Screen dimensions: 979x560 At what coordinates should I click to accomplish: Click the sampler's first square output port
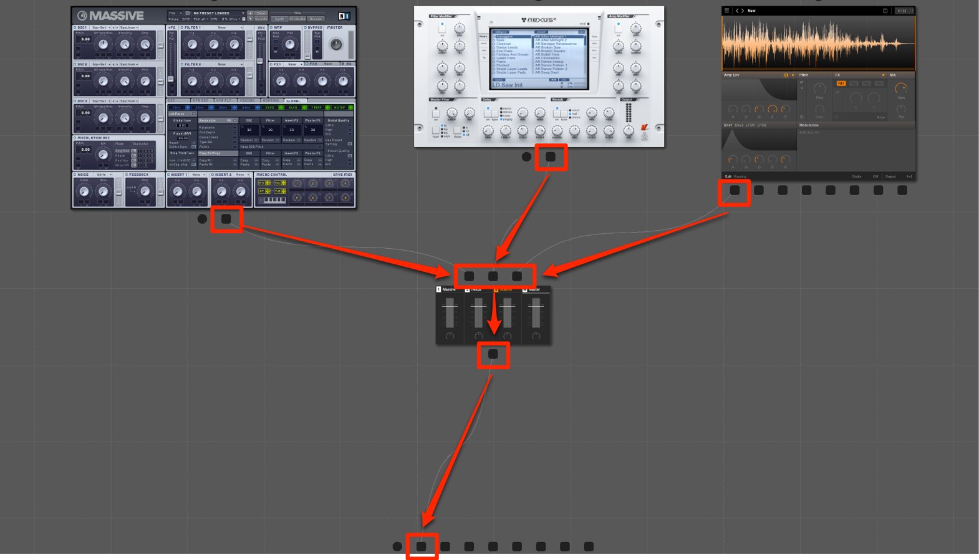coord(735,190)
